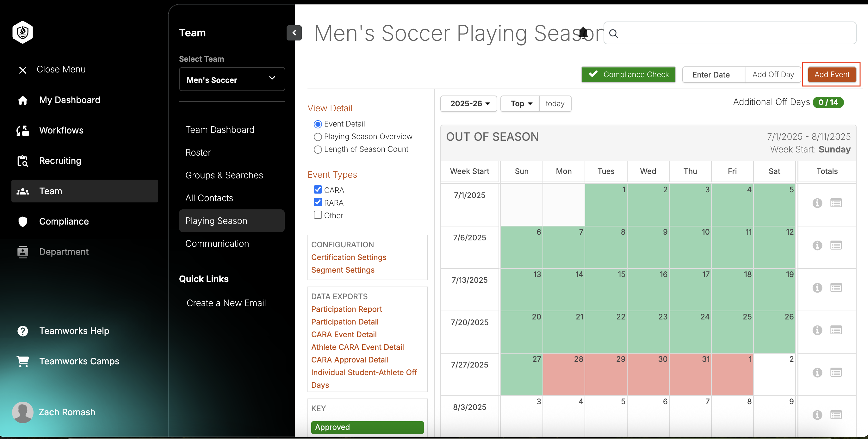The height and width of the screenshot is (439, 868).
Task: Click the green Approved key swatch
Action: (x=367, y=427)
